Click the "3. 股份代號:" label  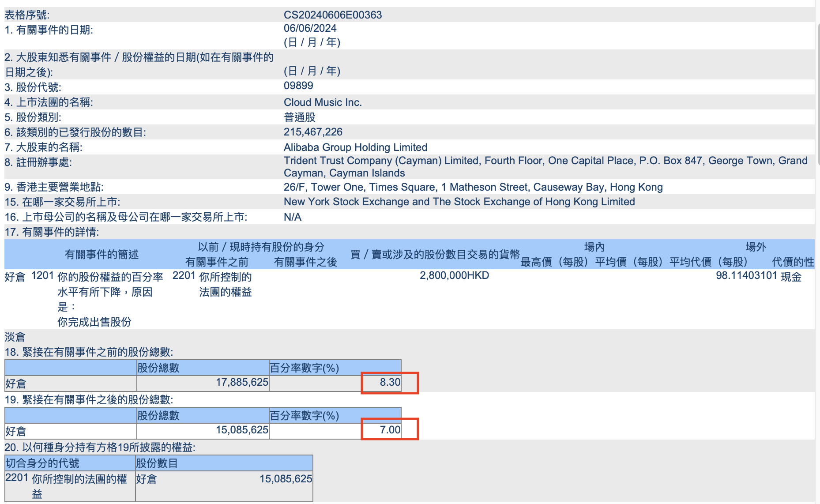point(33,87)
